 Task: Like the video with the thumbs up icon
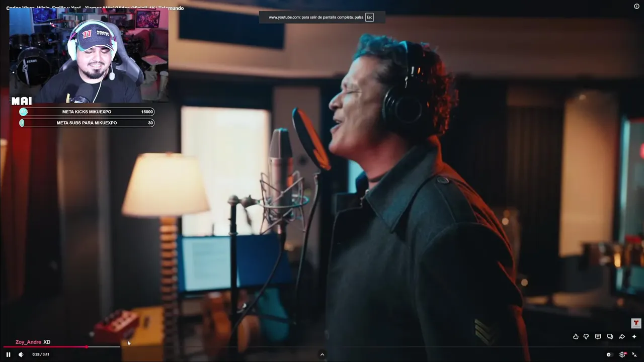tap(576, 336)
